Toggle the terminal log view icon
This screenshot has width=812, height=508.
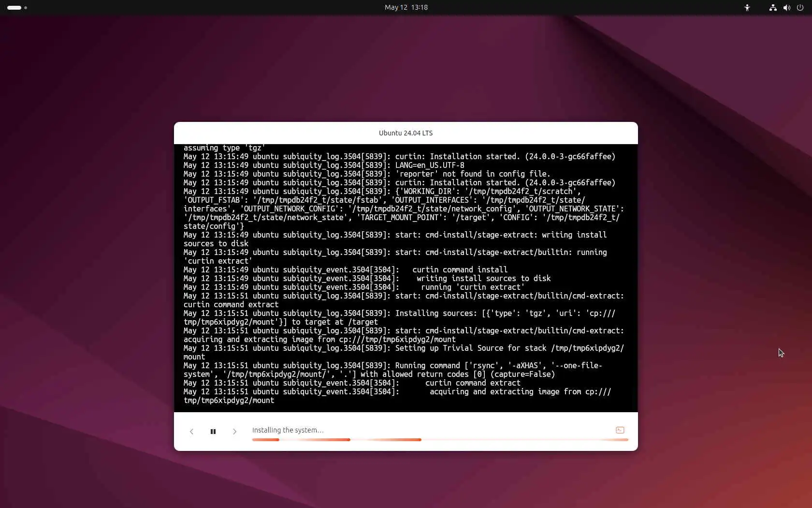(620, 430)
